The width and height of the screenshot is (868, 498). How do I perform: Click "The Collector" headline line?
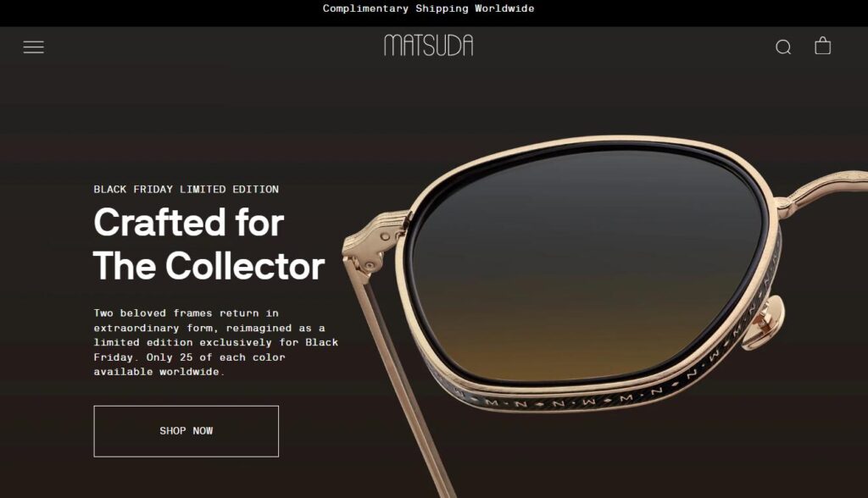209,266
